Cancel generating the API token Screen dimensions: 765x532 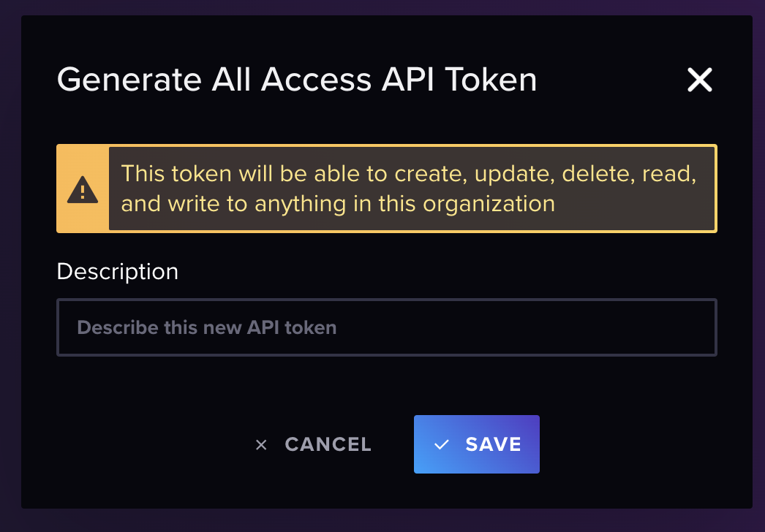[313, 444]
